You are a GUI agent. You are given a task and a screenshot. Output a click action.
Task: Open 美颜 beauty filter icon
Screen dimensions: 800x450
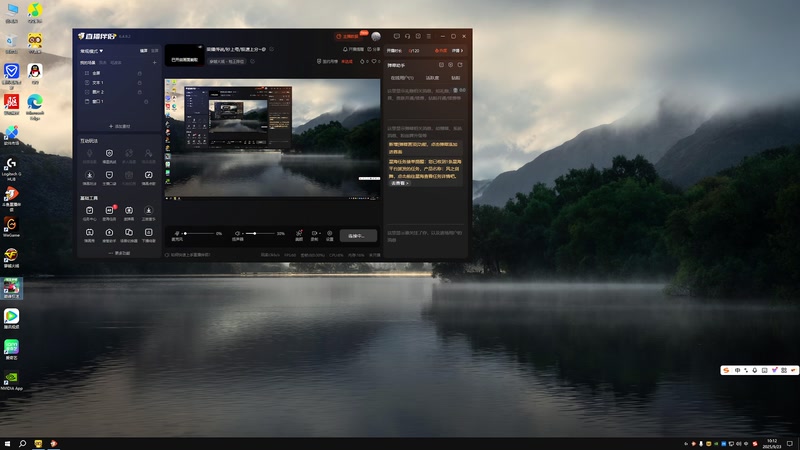click(299, 235)
